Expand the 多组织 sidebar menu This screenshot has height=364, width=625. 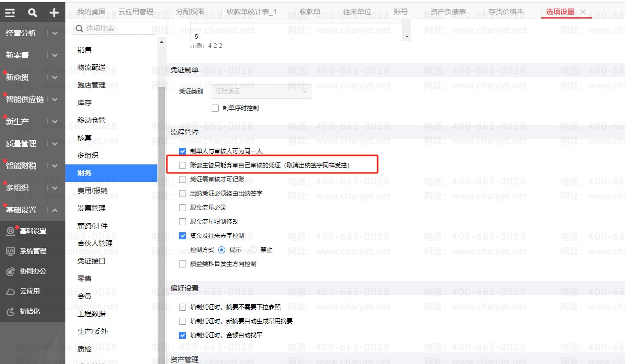[x=55, y=188]
